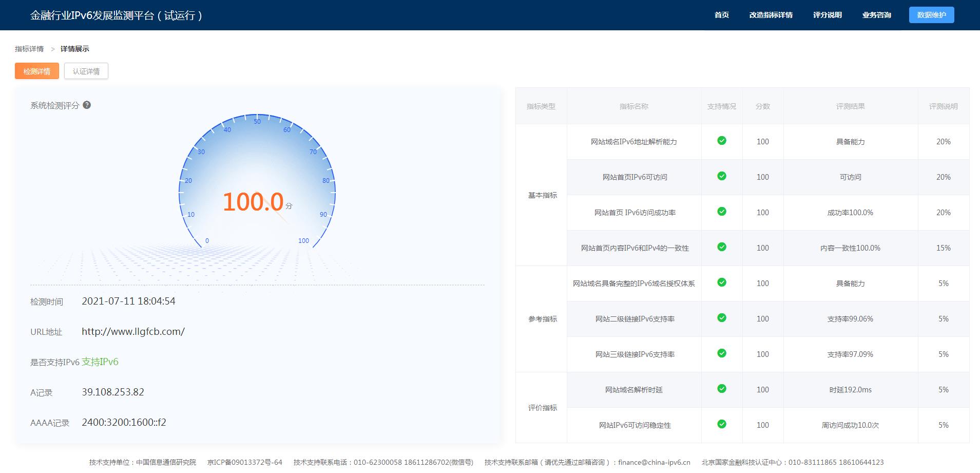This screenshot has width=980, height=473.
Task: Click 支持情况 column header
Action: click(x=722, y=106)
